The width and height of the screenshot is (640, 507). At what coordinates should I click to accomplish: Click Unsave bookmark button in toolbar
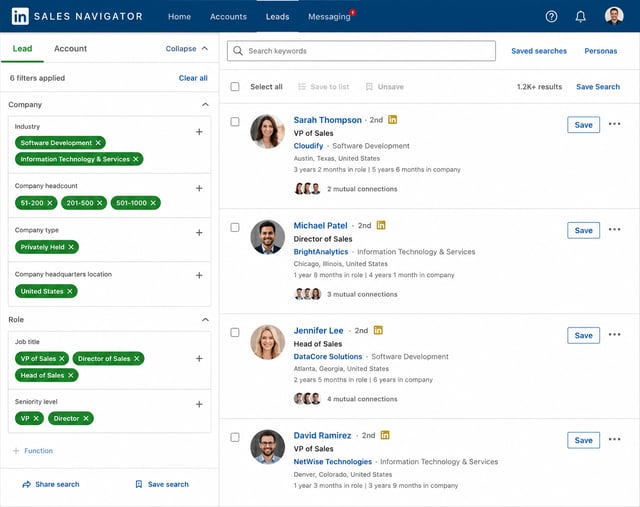pyautogui.click(x=384, y=87)
